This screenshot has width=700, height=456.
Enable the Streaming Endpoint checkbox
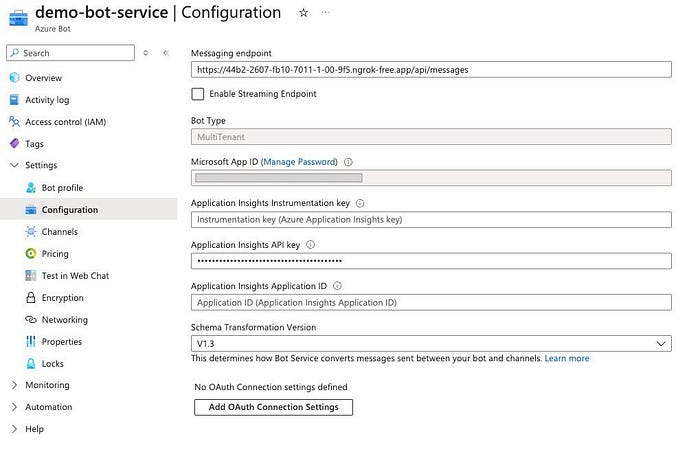tap(198, 94)
